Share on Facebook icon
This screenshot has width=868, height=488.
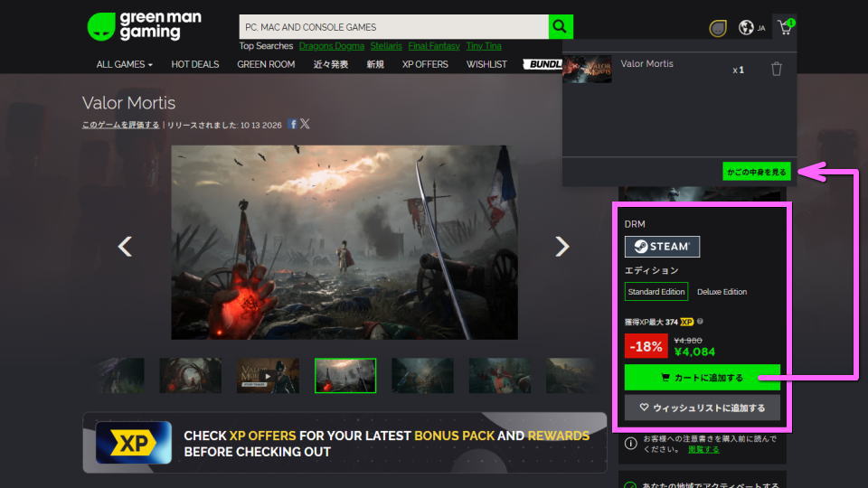[292, 124]
